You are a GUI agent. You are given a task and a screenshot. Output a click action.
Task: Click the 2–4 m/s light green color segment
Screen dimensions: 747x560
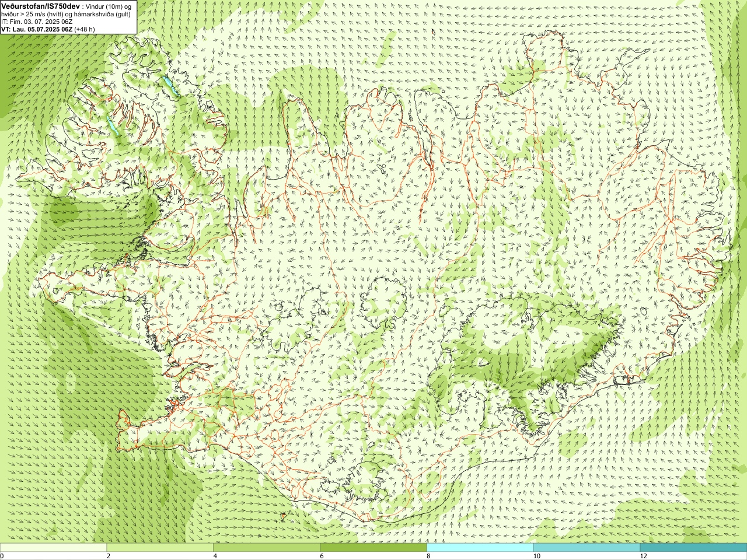[x=160, y=548]
